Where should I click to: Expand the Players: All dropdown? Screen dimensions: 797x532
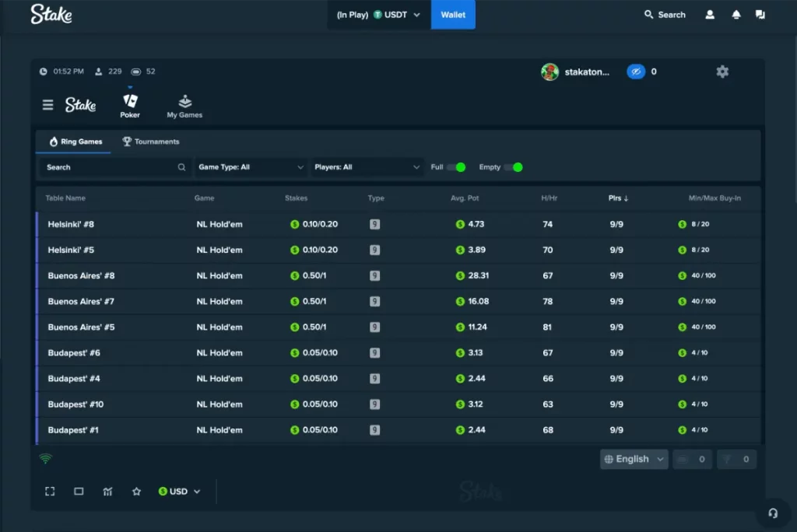coord(367,167)
